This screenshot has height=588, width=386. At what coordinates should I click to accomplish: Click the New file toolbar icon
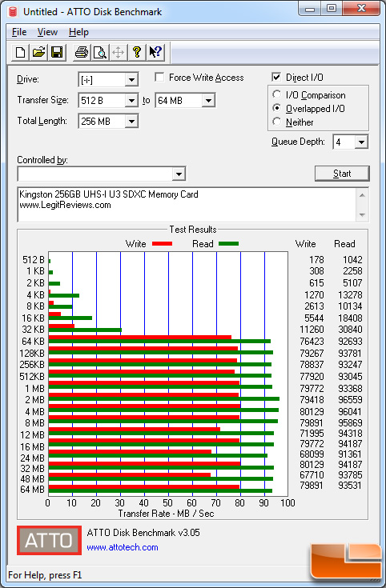click(20, 52)
